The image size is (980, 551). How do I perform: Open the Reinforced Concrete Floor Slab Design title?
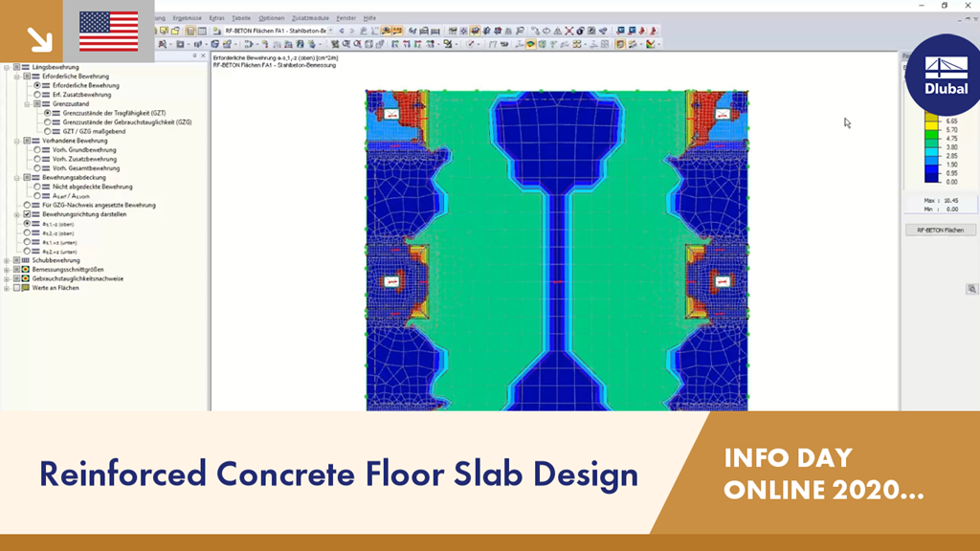point(339,474)
